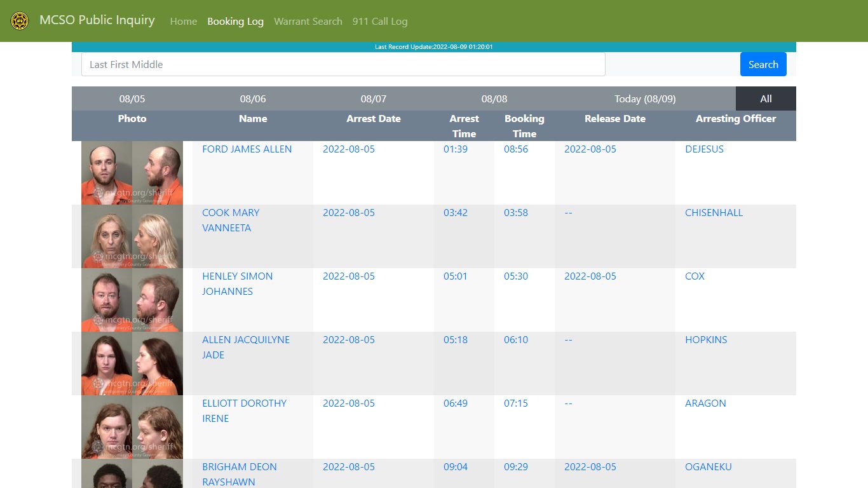Click the HENLEY SIMON JOHANNES name link
The height and width of the screenshot is (488, 868).
(x=237, y=283)
